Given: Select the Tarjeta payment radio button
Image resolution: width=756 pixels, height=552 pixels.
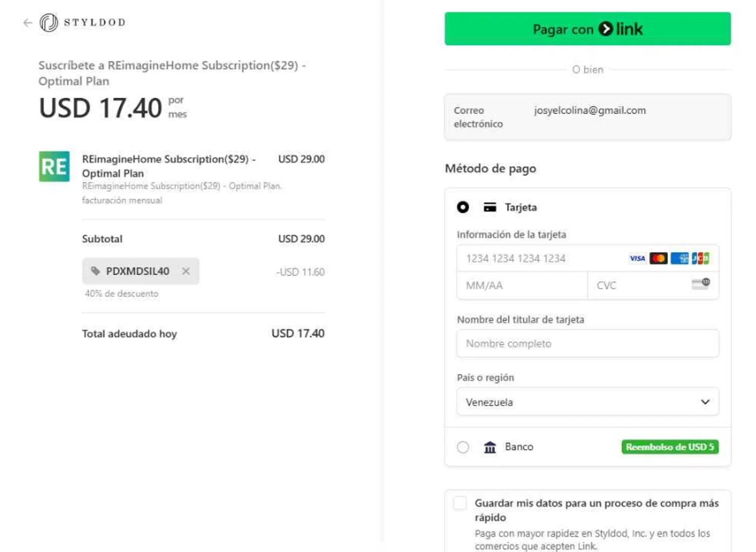Looking at the screenshot, I should click(463, 207).
